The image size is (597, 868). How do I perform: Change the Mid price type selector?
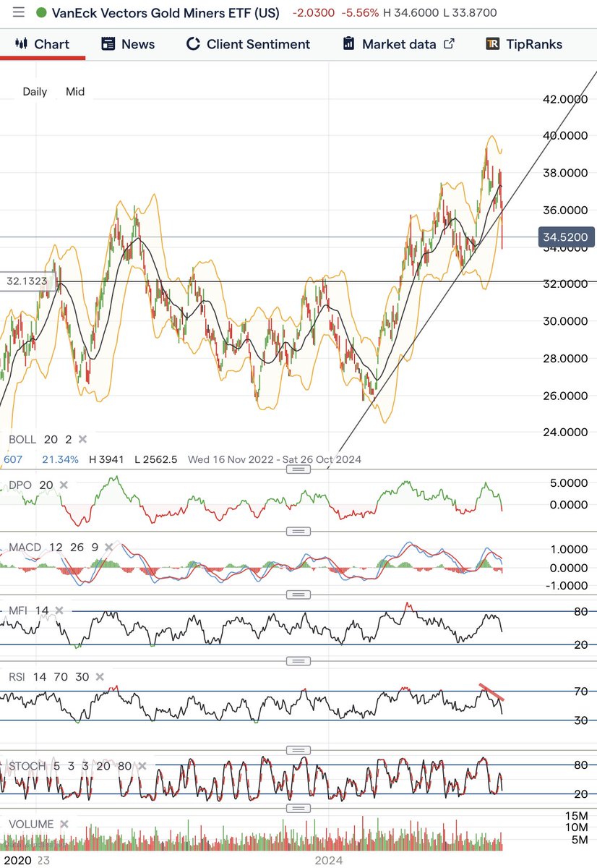coord(75,91)
